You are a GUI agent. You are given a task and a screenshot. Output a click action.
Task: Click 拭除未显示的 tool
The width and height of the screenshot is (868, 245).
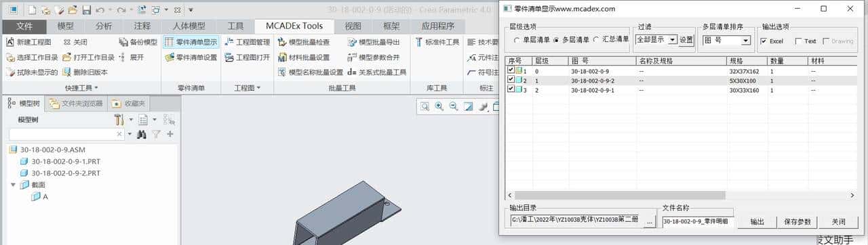[x=32, y=72]
